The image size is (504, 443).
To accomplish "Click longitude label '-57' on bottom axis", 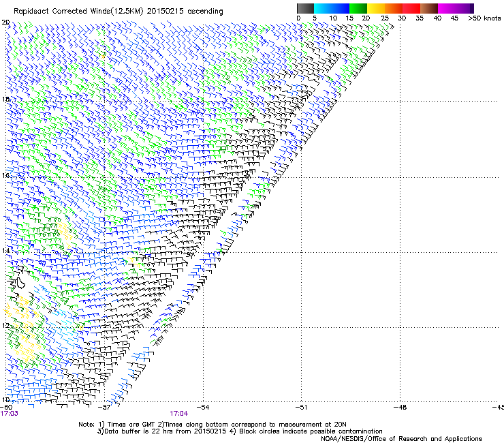I will (x=104, y=408).
